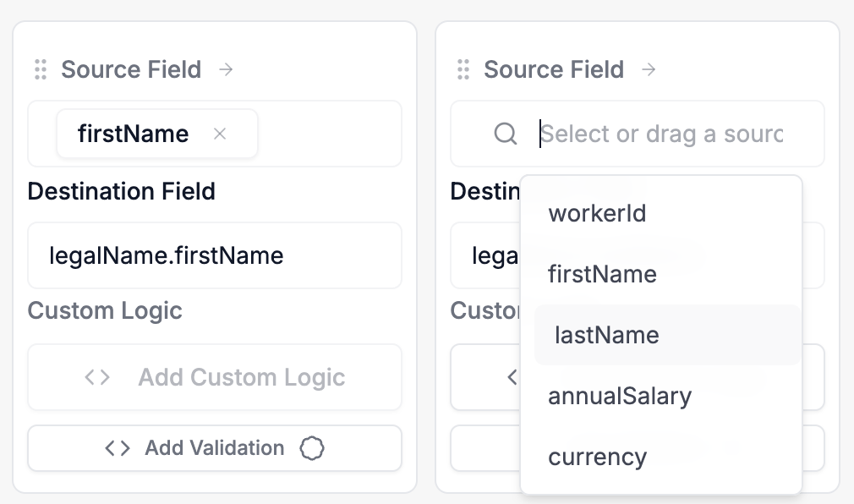Click the arrow beside the first Source Field label
This screenshot has width=854, height=504.
click(226, 69)
